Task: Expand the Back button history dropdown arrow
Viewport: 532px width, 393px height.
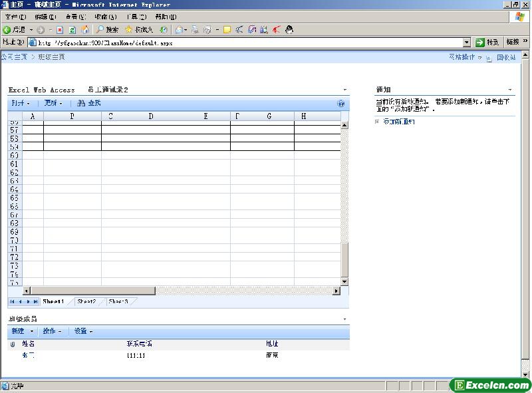Action: pyautogui.click(x=31, y=30)
